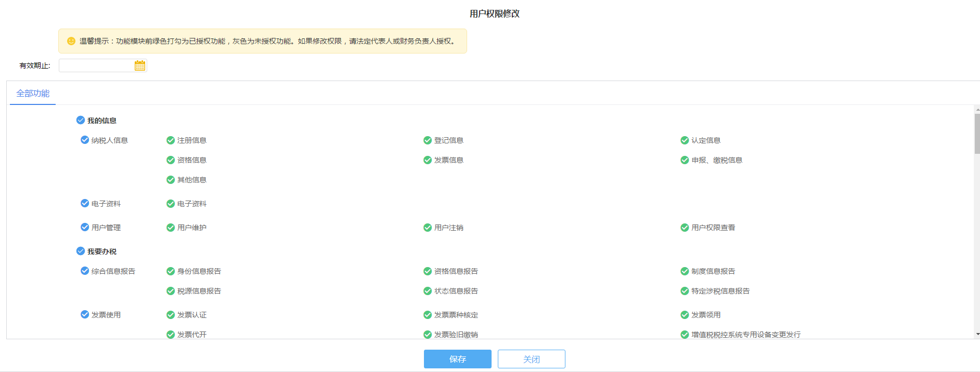Image resolution: width=980 pixels, height=372 pixels.
Task: Toggle 特定涉税信息报告 checkmark
Action: (685, 291)
